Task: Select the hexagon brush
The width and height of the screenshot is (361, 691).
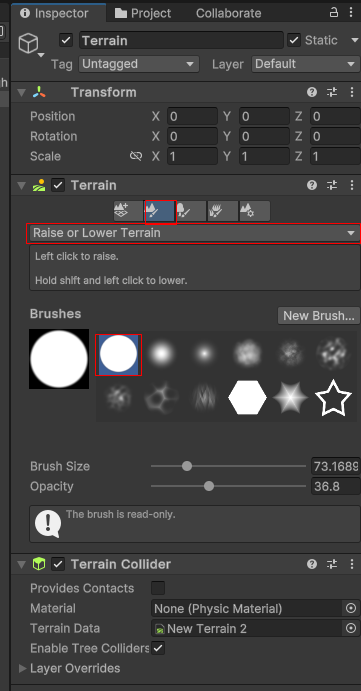Action: 247,398
